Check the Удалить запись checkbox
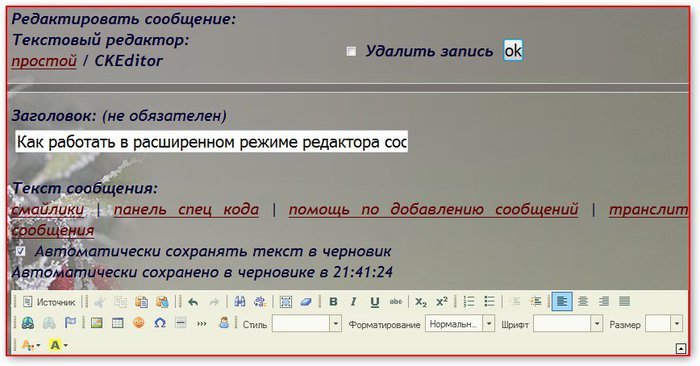Screen dimensions: 700x366 point(351,51)
